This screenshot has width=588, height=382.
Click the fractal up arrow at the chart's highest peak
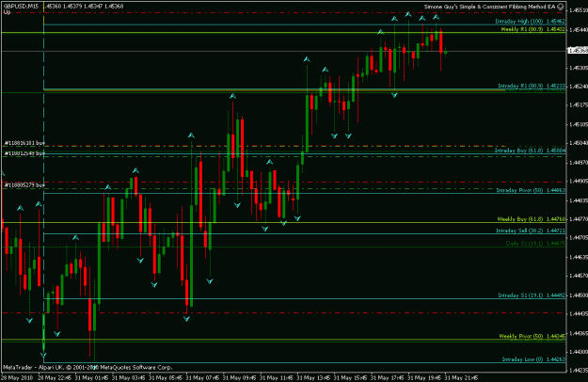408,15
